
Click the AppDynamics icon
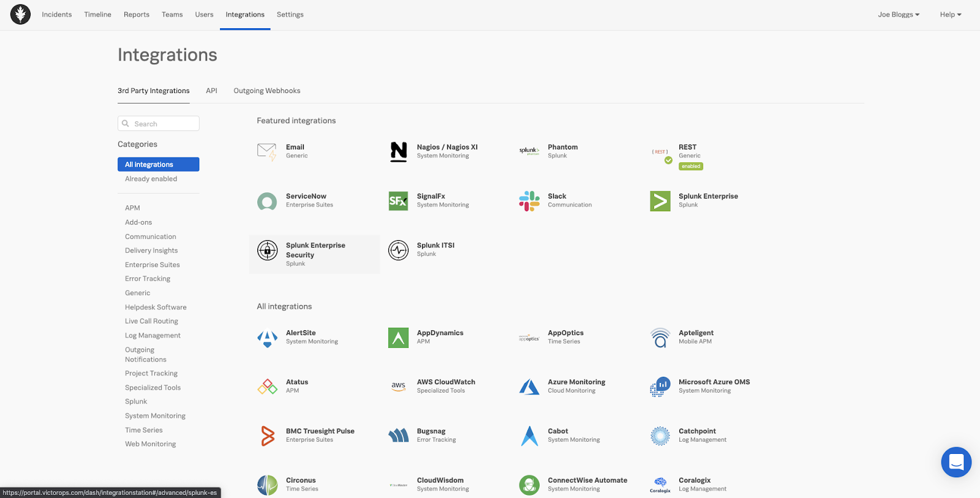click(x=398, y=338)
